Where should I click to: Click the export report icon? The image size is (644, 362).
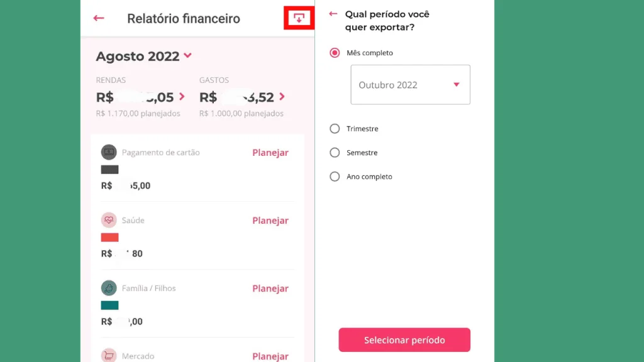(x=298, y=18)
